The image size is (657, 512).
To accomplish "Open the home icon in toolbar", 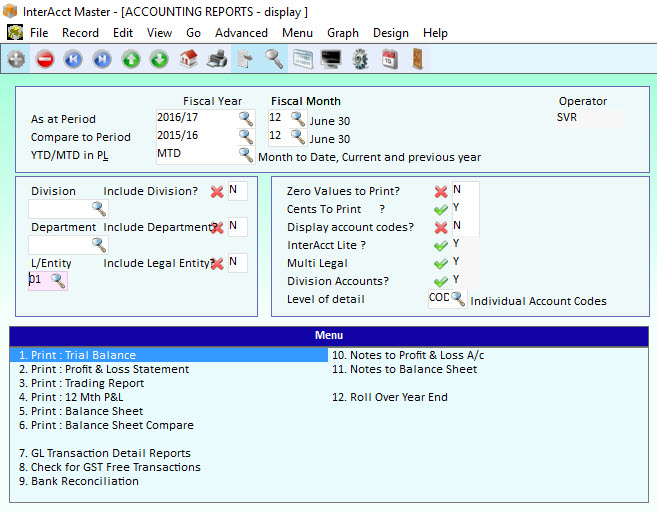I will [x=188, y=59].
